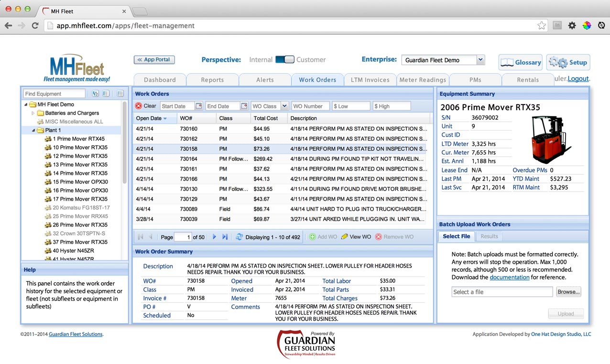Select the Results tab in Batch Upload
This screenshot has height=364, width=610.
(489, 236)
